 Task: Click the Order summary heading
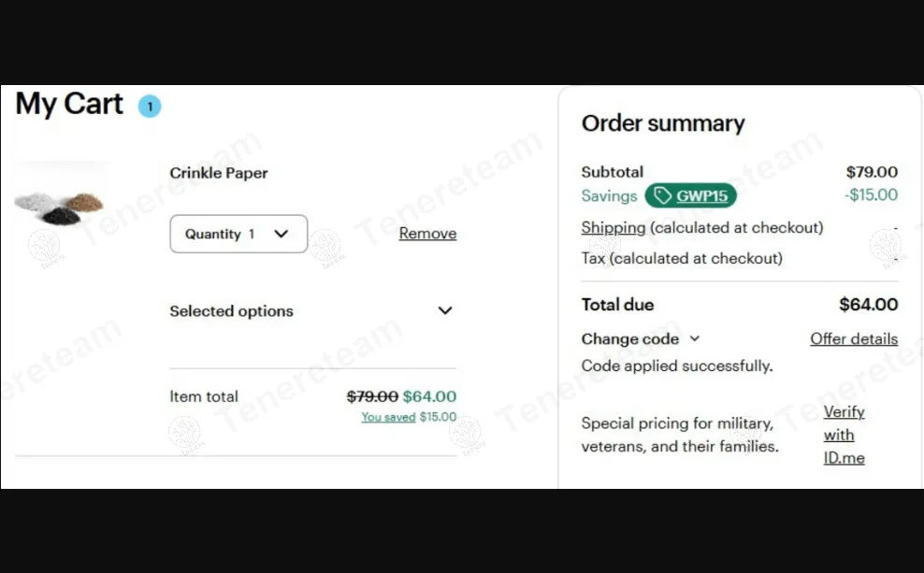[x=663, y=123]
